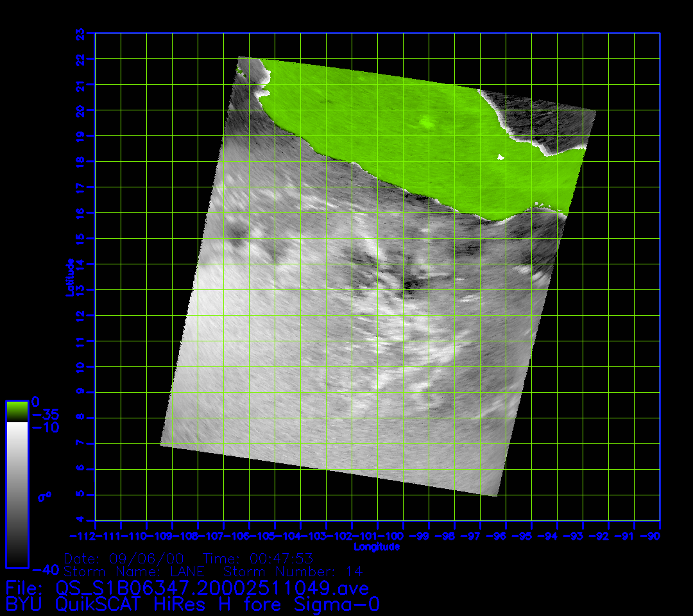Click the 23 latitude tick label
This screenshot has width=693, height=616.
point(80,33)
